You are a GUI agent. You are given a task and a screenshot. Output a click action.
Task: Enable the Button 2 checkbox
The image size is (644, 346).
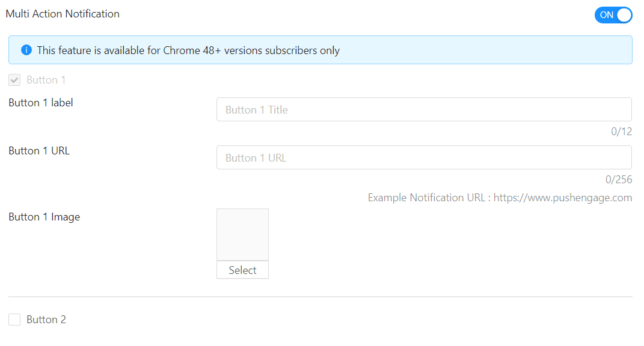coord(15,320)
